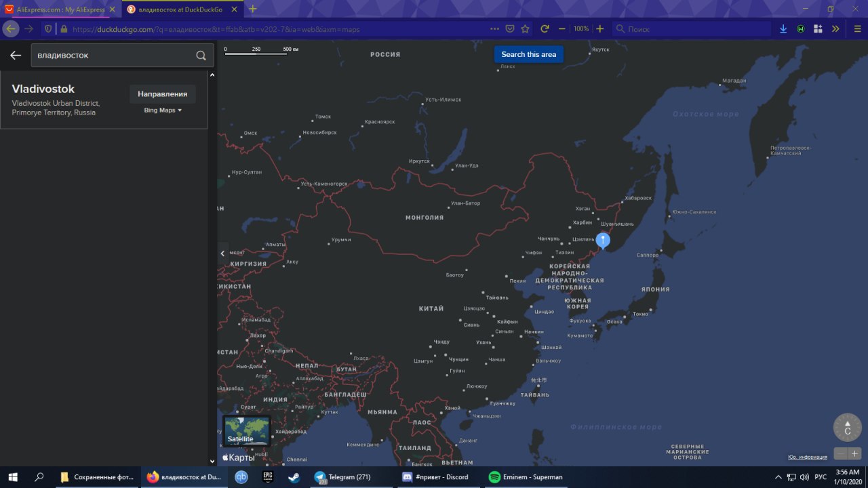Image resolution: width=868 pixels, height=488 pixels.
Task: Click the map compass control
Action: pyautogui.click(x=847, y=427)
